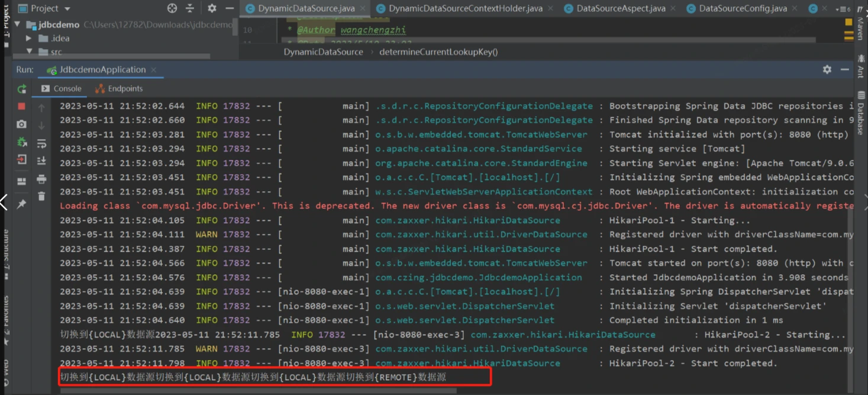
Task: Collapse the jdbcdemo root folder
Action: pos(17,25)
